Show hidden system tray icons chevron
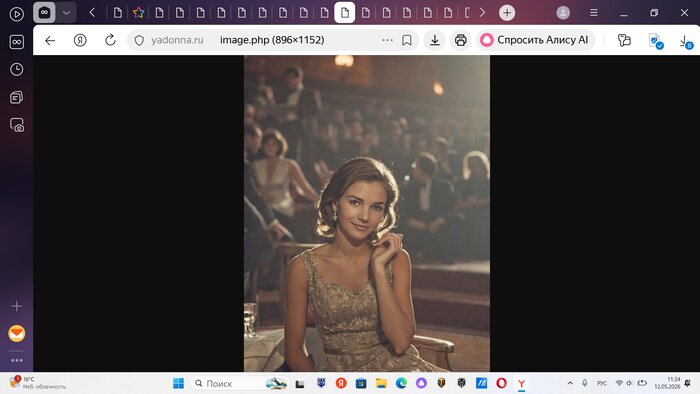Screen dimensions: 700x394 570,383
